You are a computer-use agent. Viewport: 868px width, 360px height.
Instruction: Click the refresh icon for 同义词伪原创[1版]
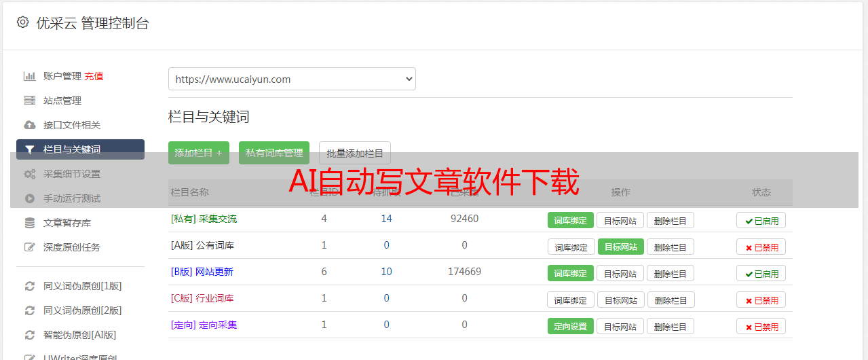[x=30, y=286]
